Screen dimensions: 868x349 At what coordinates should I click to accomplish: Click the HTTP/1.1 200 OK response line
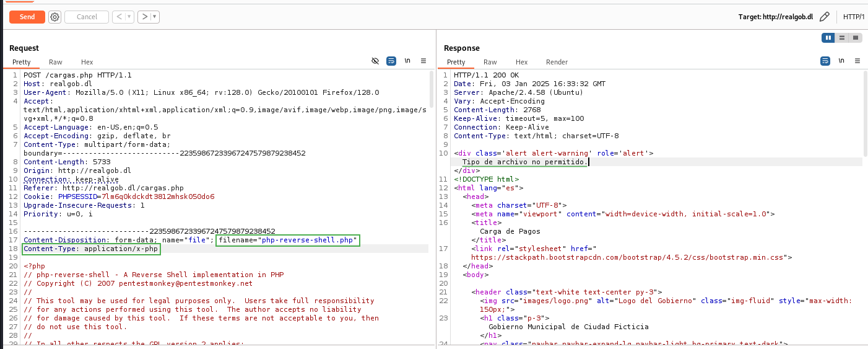pos(486,75)
